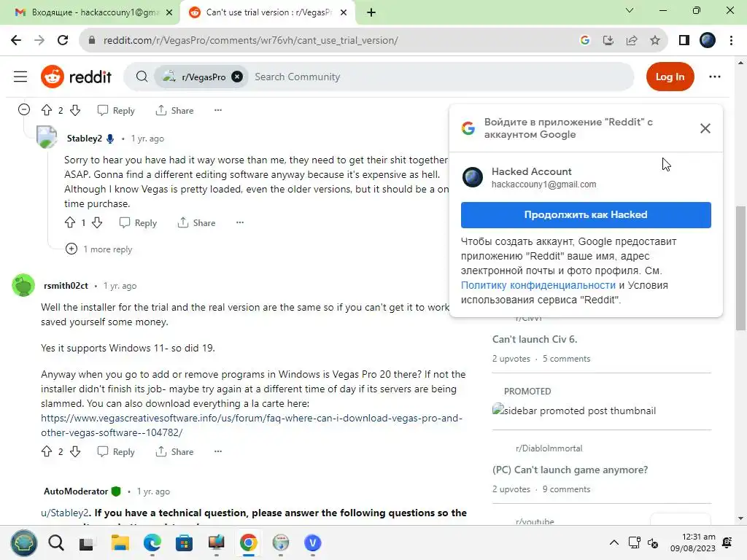
Task: Close the Google sign-in popup
Action: pos(705,128)
